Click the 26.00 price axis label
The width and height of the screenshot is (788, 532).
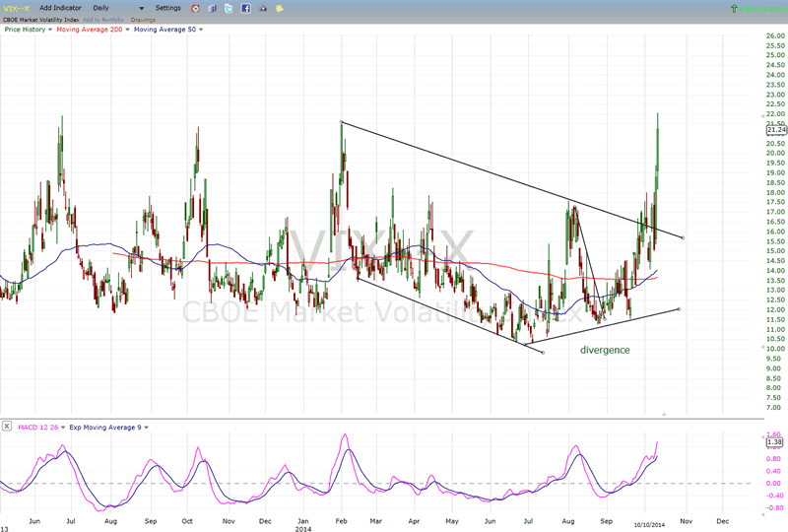(775, 35)
